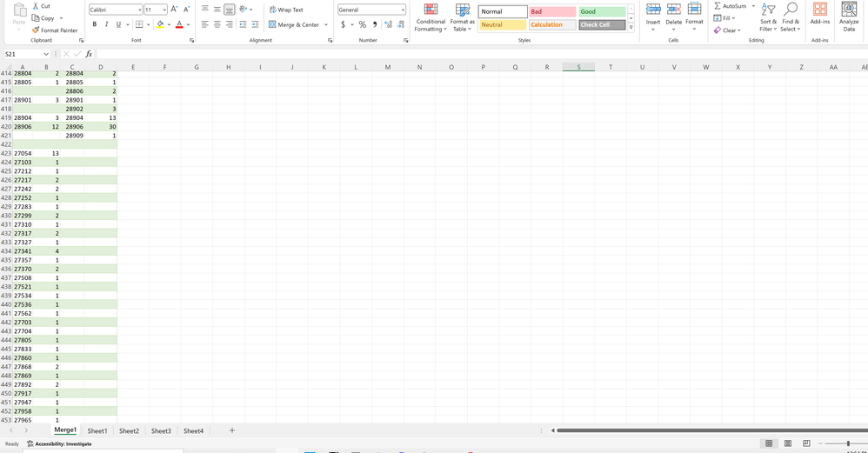The width and height of the screenshot is (868, 453).
Task: Open the AutoSum dropdown arrow
Action: 753,6
